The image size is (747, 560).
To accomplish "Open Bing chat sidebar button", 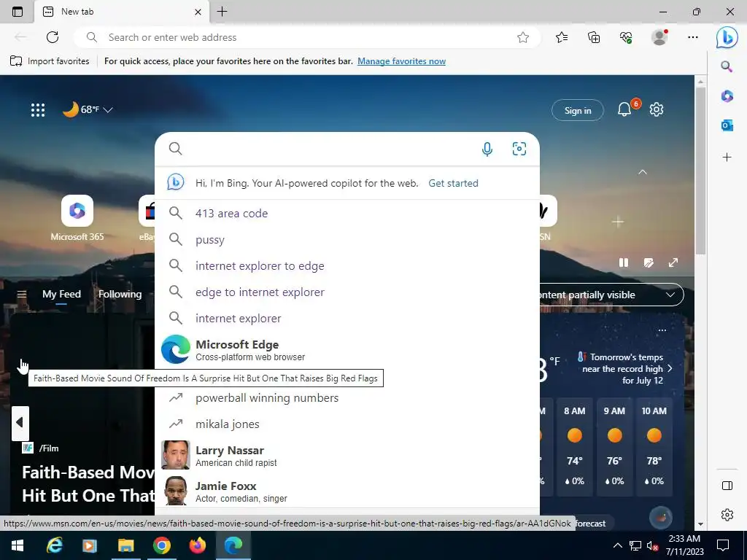I will coord(727,37).
